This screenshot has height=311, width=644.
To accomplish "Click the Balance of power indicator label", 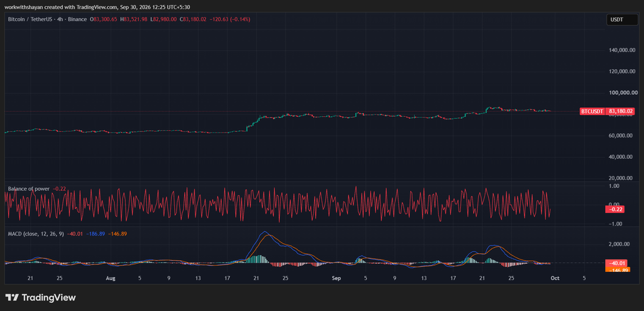I will (x=29, y=188).
